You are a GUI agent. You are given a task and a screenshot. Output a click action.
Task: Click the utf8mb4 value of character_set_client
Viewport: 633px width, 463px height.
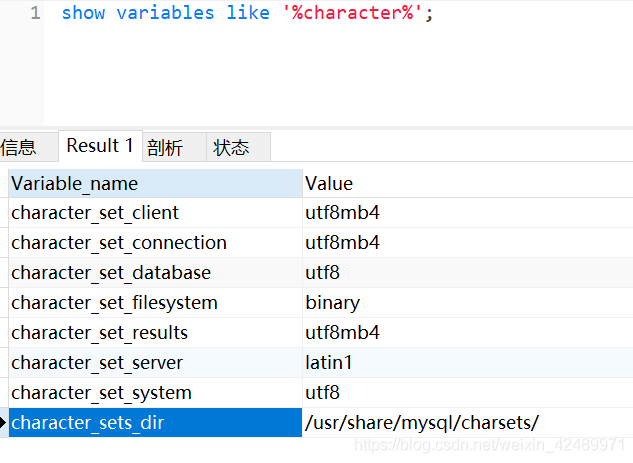467,213
